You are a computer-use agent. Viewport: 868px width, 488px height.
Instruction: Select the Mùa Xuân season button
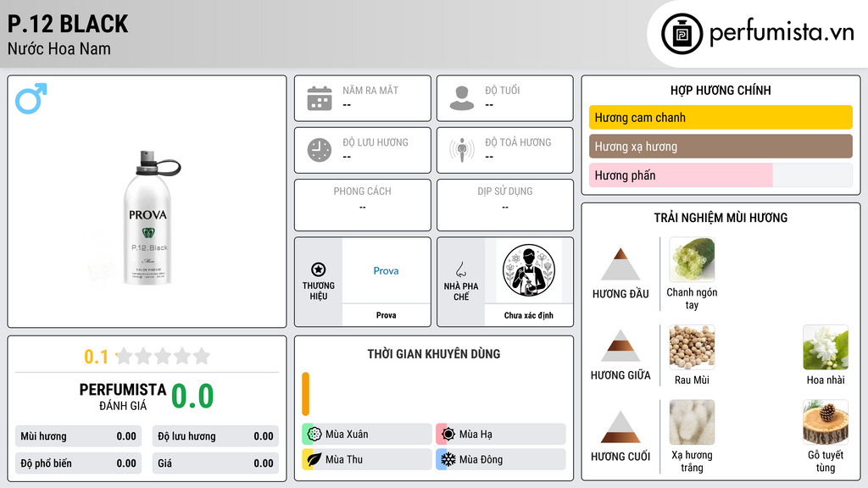click(x=367, y=435)
